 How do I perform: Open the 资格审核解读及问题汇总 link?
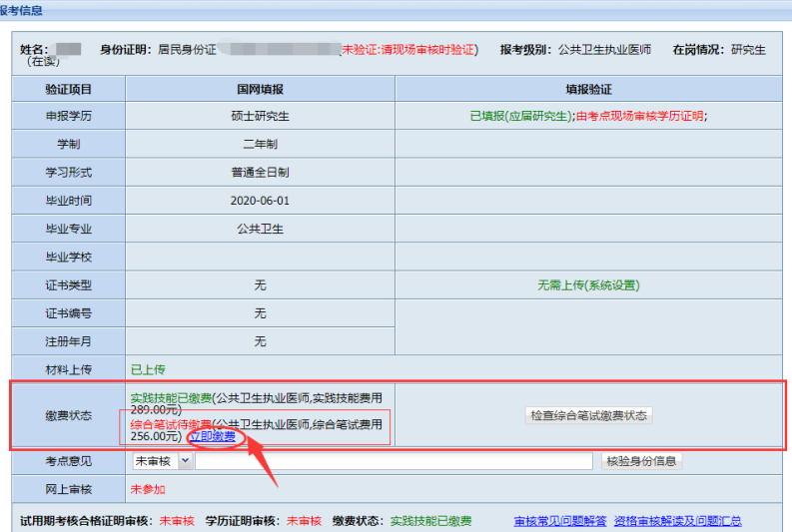pos(677,521)
